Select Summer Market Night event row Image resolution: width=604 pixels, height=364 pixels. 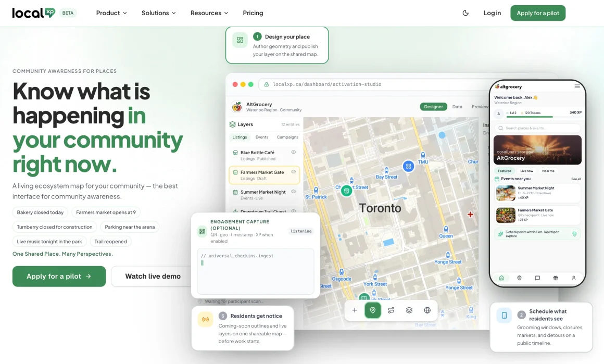click(x=265, y=195)
